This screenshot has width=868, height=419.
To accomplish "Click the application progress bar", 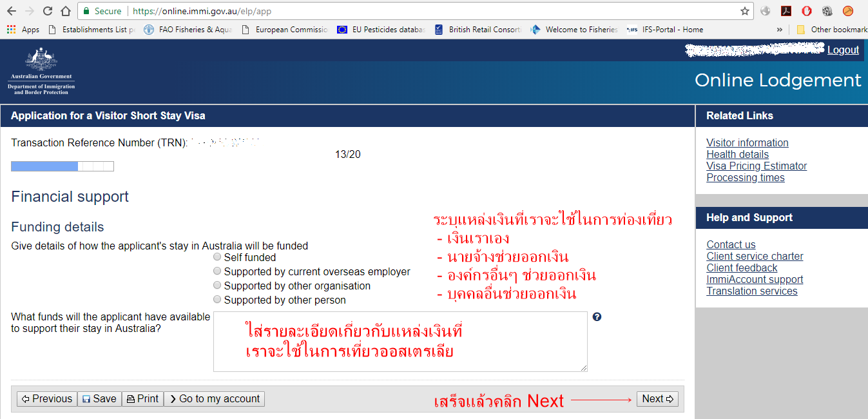I will 63,166.
